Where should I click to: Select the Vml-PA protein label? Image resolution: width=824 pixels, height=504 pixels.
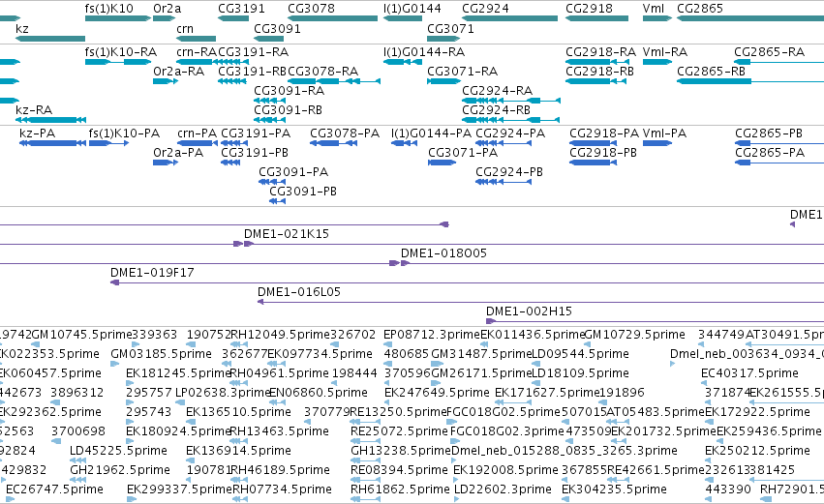pos(665,133)
